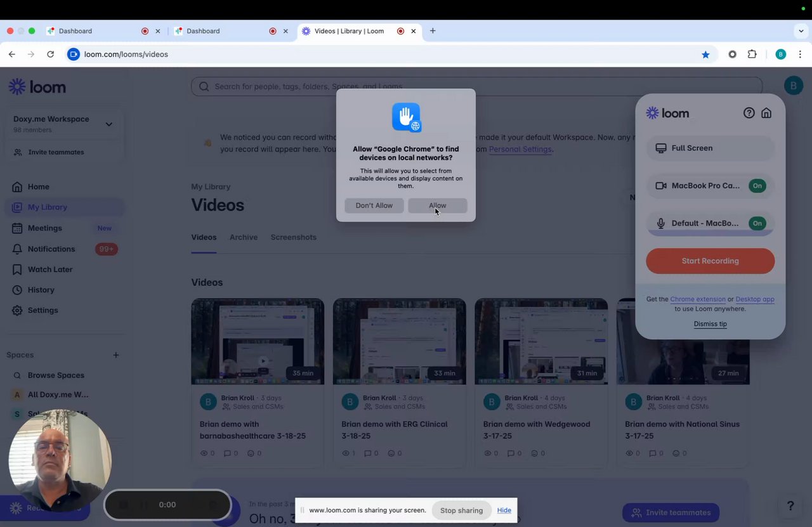Click Hide in the screen-share bar

coord(504,511)
